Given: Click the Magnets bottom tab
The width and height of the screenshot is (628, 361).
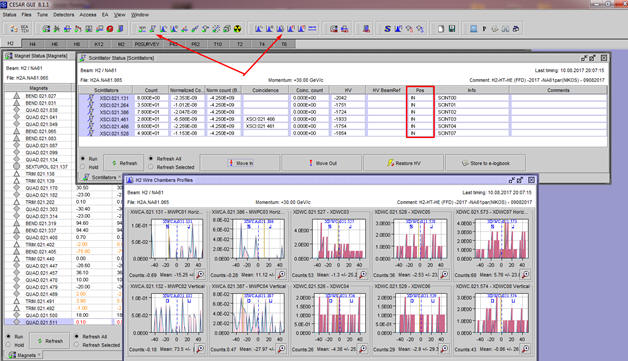Looking at the screenshot, I should point(24,355).
